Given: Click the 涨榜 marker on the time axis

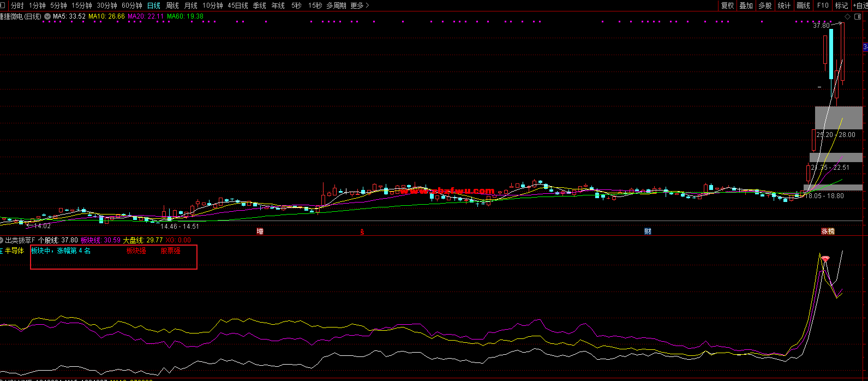Looking at the screenshot, I should [828, 231].
